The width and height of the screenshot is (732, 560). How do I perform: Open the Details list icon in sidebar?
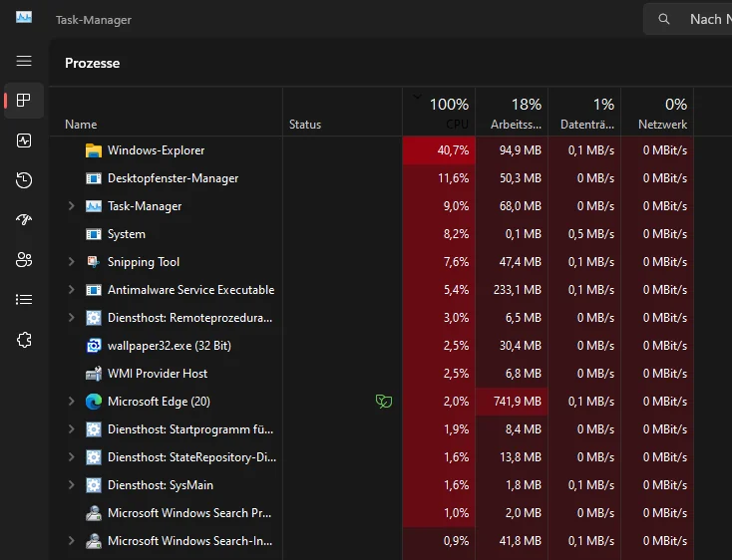click(24, 299)
